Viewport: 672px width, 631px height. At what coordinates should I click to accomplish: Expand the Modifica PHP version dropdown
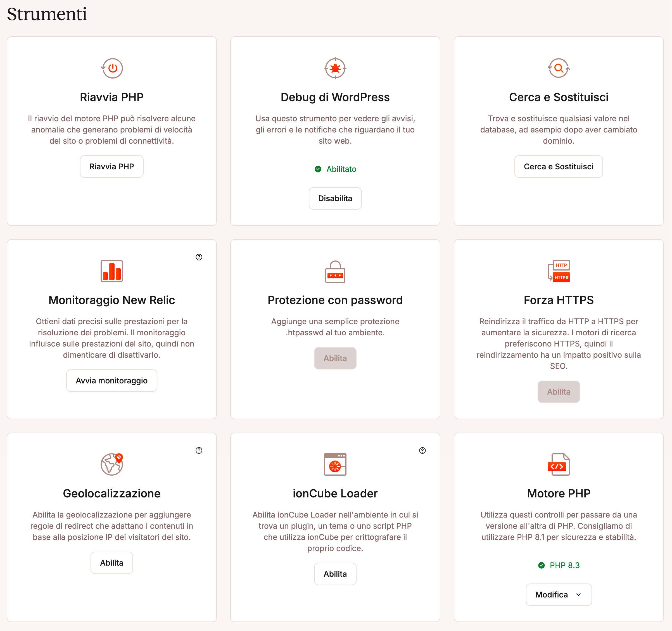559,594
